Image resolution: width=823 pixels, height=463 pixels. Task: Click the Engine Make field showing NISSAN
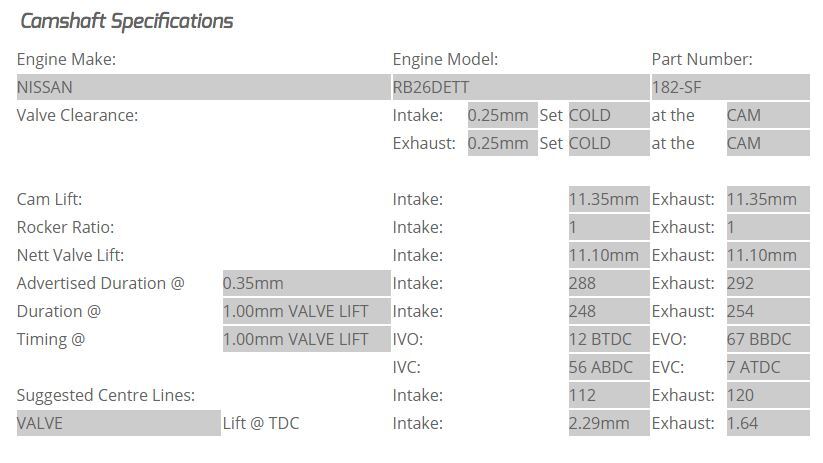(204, 87)
